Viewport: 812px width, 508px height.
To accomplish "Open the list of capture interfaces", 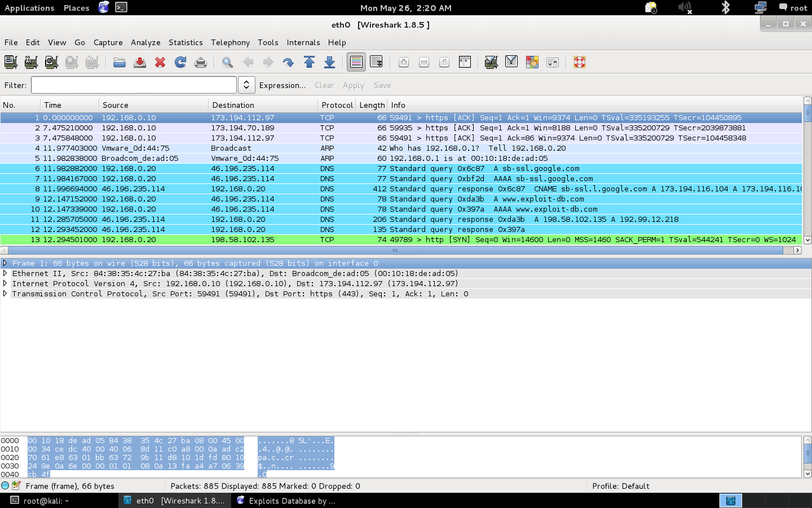I will click(x=11, y=62).
